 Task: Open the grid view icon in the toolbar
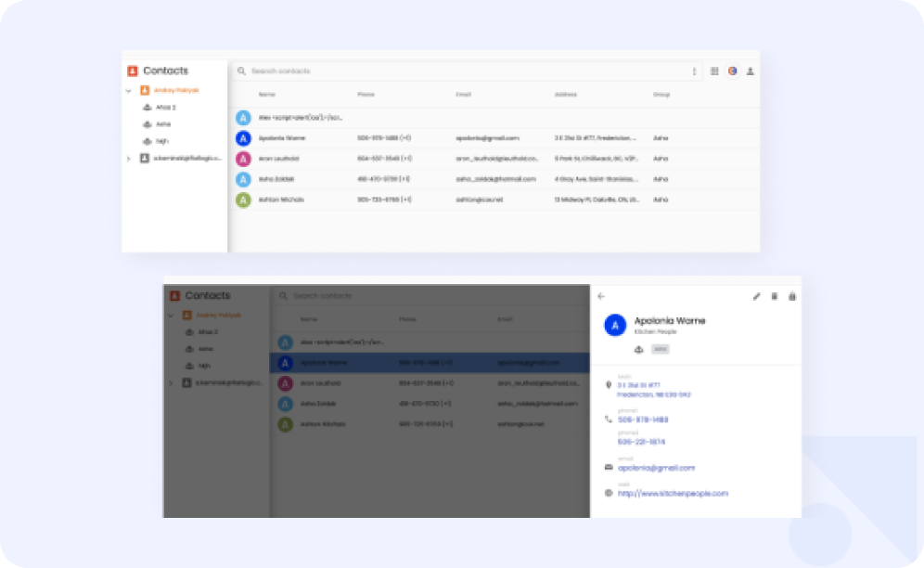pyautogui.click(x=712, y=71)
